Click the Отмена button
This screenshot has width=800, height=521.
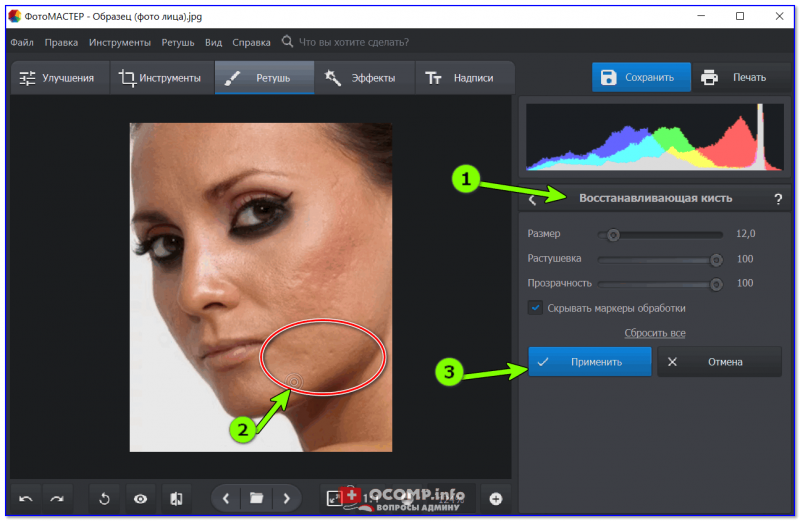pos(719,362)
